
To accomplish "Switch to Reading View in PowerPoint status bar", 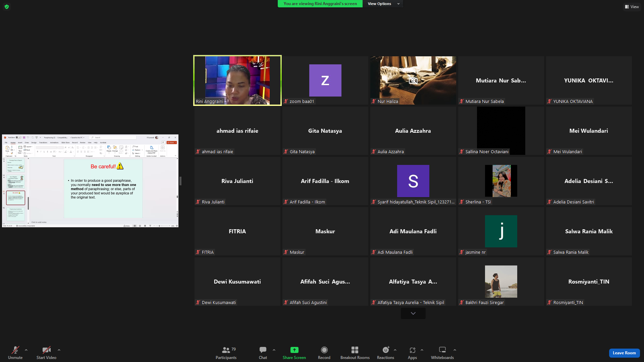I will pyautogui.click(x=145, y=226).
